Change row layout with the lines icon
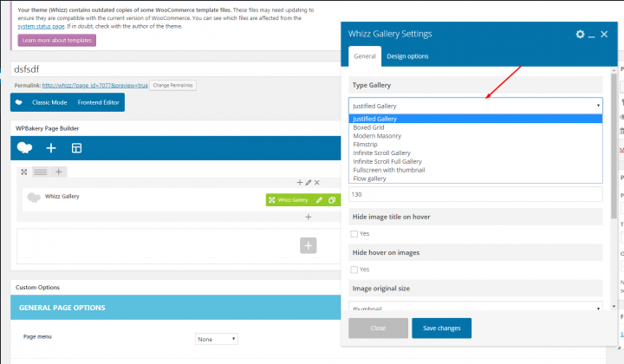624x364 pixels. pos(40,172)
